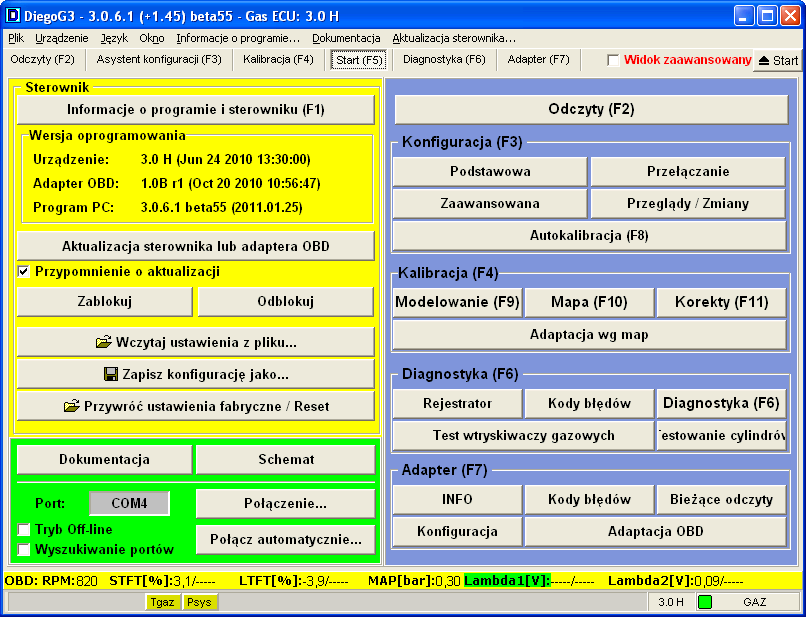806x617 pixels.
Task: Click Aktualizacja sterownika lub adaptera OBD
Action: (x=196, y=246)
